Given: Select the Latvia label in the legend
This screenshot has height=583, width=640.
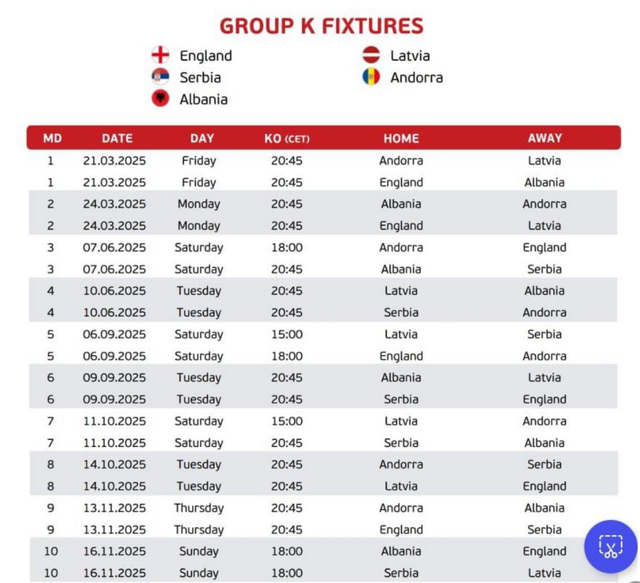Looking at the screenshot, I should [x=410, y=56].
